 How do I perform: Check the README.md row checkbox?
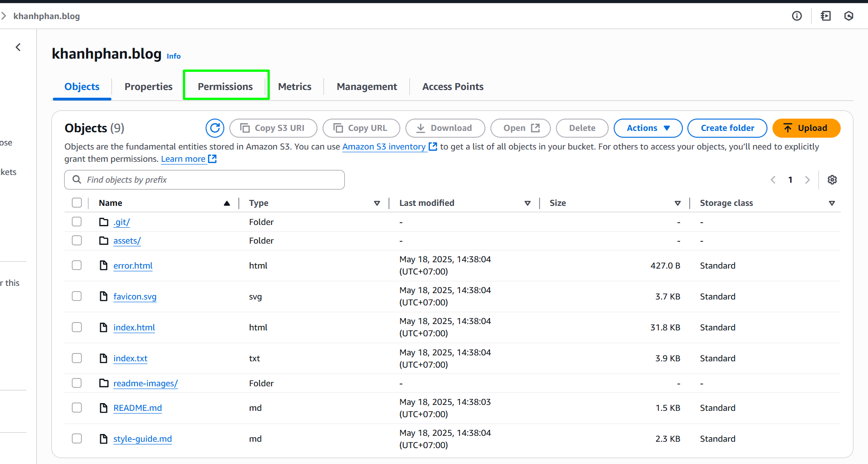point(77,407)
